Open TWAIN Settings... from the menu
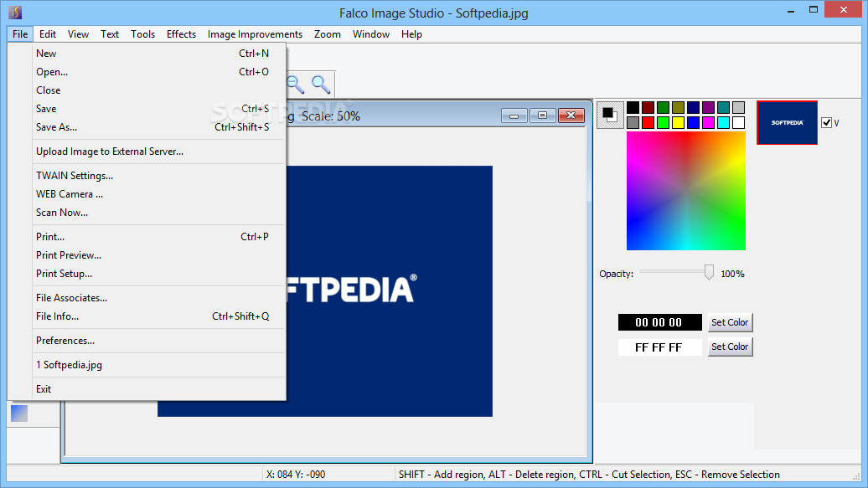Viewport: 868px width, 488px height. [147, 176]
